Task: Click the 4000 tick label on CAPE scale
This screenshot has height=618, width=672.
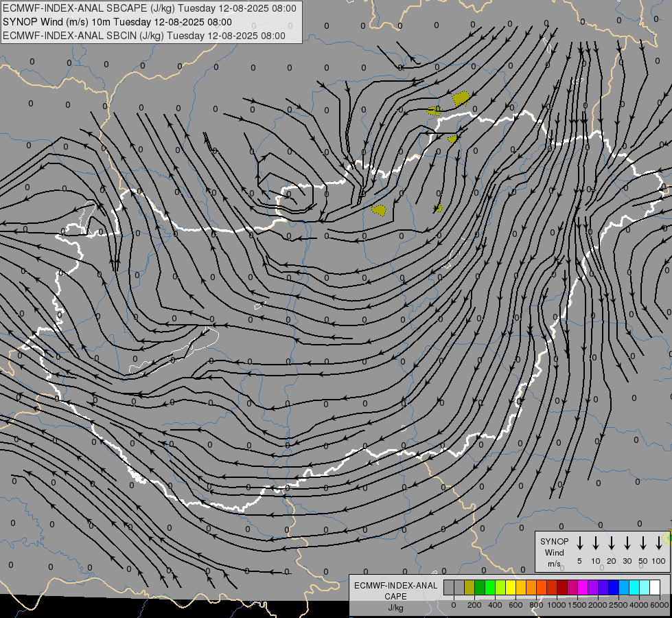Action: pos(638,605)
